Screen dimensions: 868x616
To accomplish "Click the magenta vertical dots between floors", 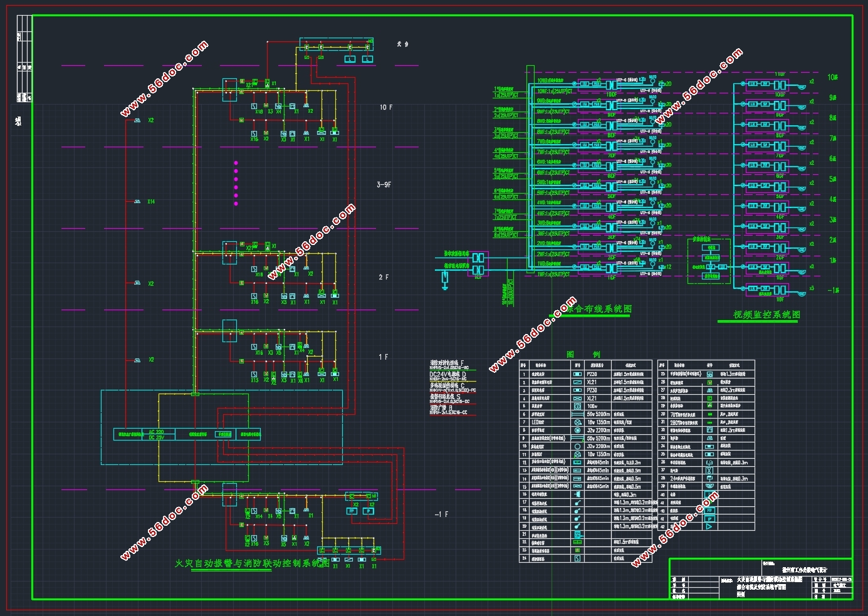I will [x=236, y=183].
